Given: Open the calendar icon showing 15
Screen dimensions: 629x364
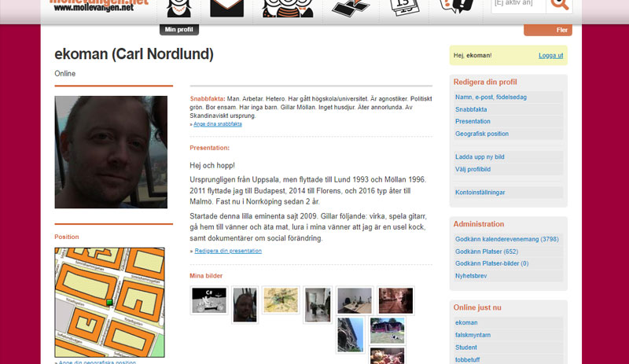Looking at the screenshot, I should [x=405, y=8].
